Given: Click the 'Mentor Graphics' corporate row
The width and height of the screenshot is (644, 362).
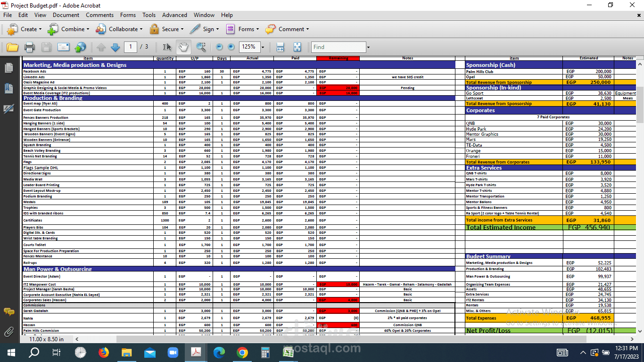Looking at the screenshot, I should pos(482,134).
